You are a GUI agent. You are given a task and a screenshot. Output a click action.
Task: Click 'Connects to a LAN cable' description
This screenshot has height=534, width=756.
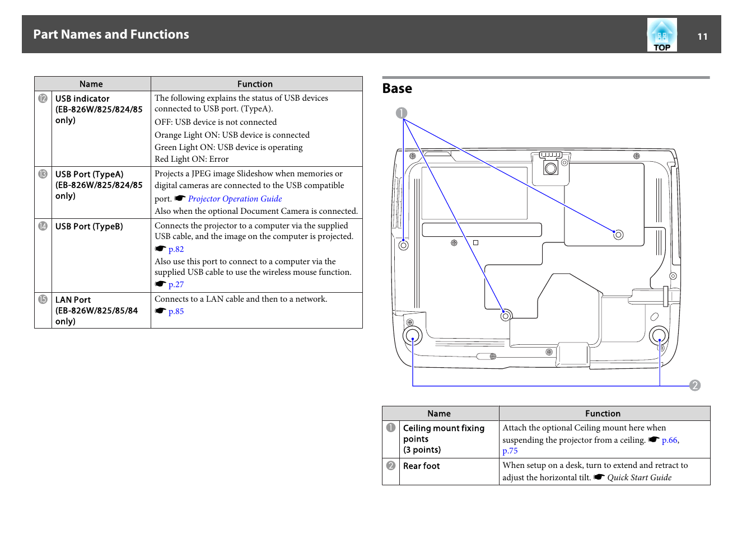[x=241, y=299]
